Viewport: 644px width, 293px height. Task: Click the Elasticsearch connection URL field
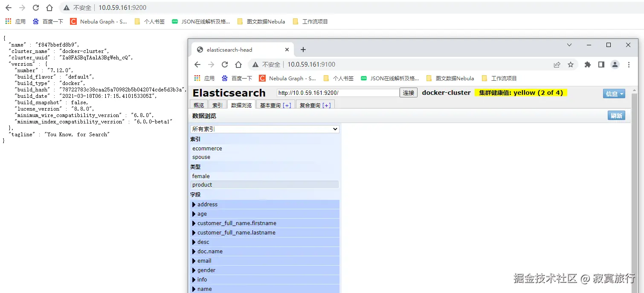(x=338, y=93)
